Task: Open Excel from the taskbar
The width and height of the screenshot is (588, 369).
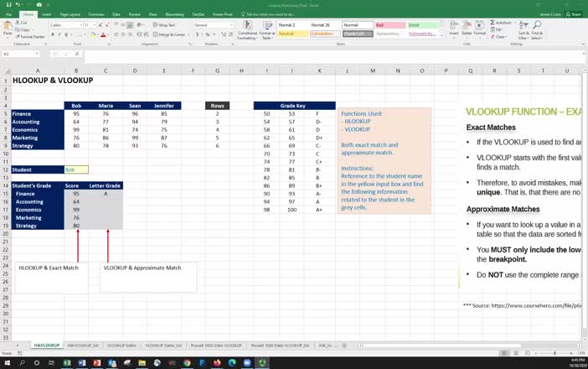Action: click(67, 363)
